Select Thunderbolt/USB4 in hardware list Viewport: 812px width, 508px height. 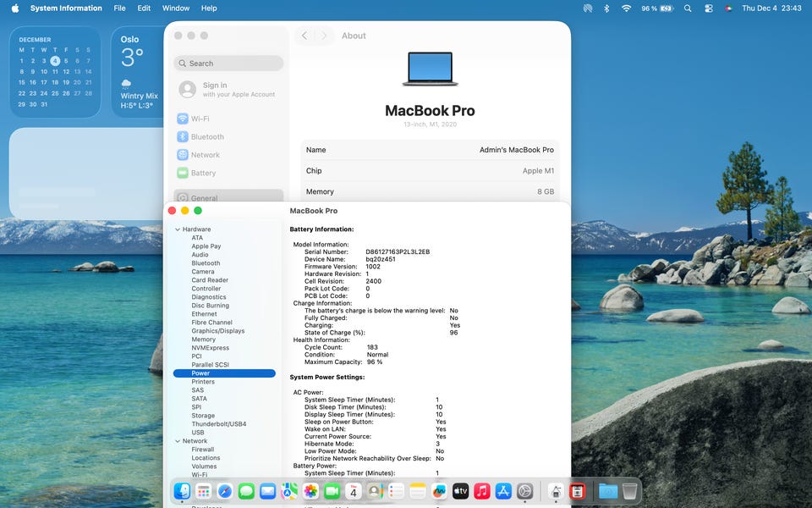[x=218, y=424]
